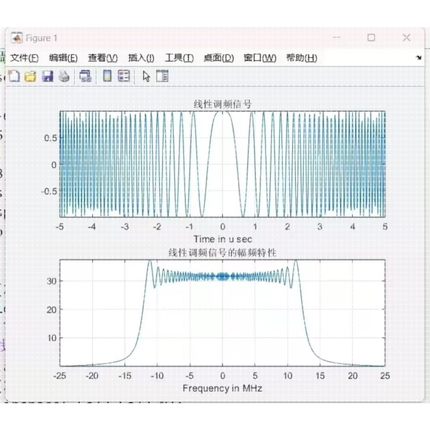This screenshot has width=430, height=430.
Task: Save the figure using the floppy disk icon
Action: point(48,76)
